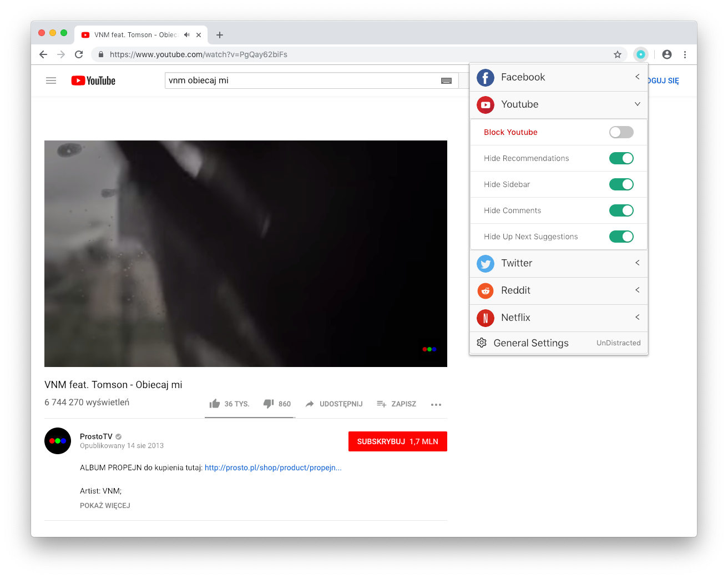
Task: Toggle the Block Youtube switch
Action: coord(621,132)
